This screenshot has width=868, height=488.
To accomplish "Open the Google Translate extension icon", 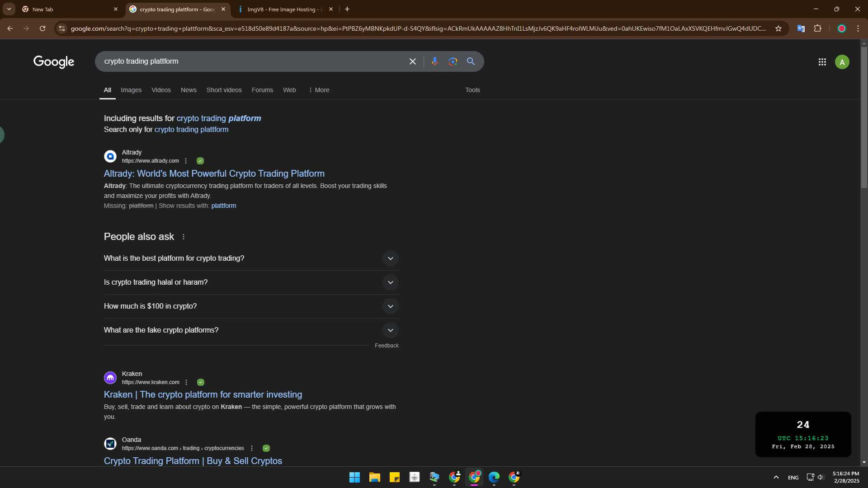I will (x=801, y=28).
